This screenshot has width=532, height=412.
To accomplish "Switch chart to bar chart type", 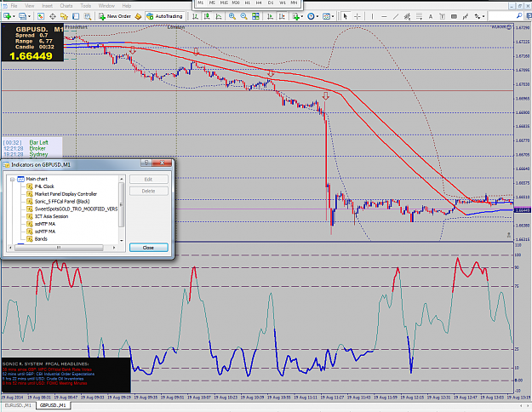I will point(195,16).
